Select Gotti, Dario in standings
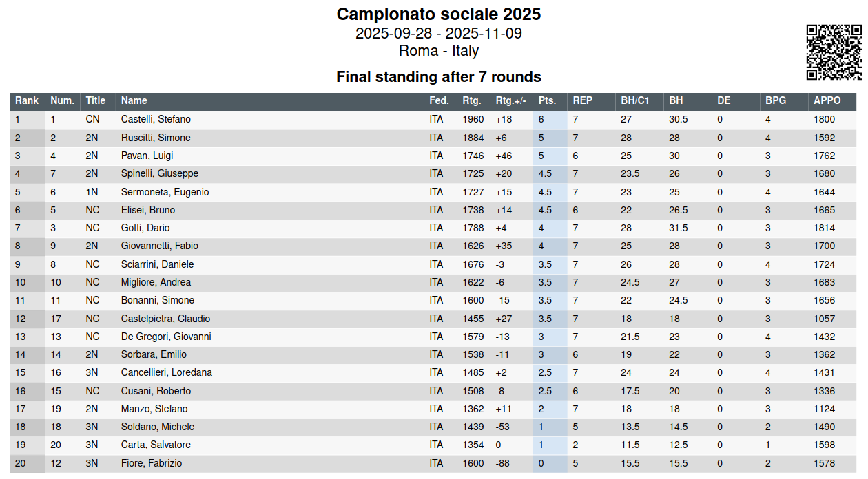Screen dimensions: 868x479 (145, 228)
